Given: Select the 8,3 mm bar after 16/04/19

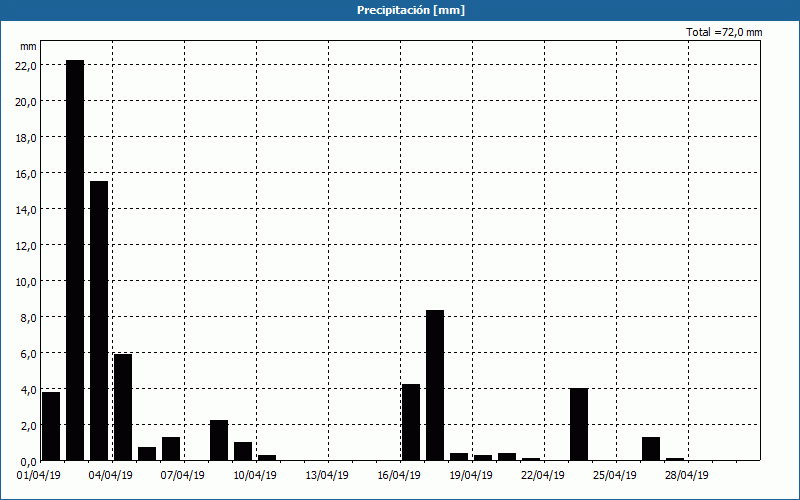Looking at the screenshot, I should tap(435, 385).
